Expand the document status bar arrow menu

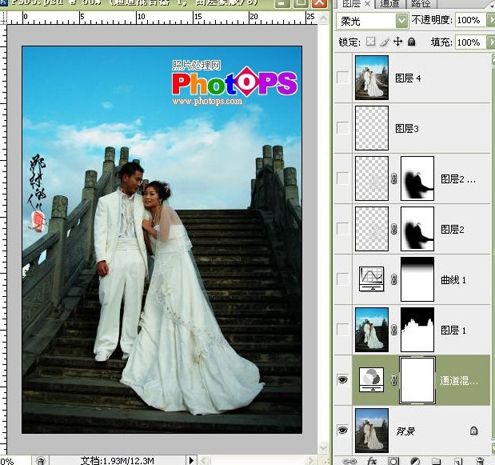(x=191, y=461)
